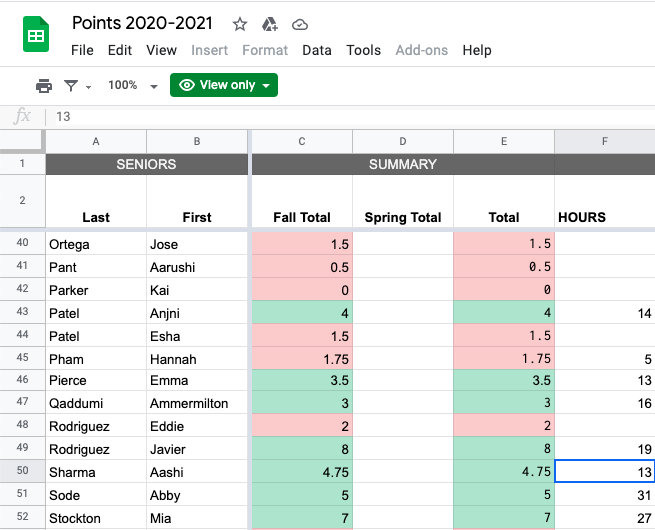Click the filter funnel icon
This screenshot has width=655, height=530.
pyautogui.click(x=71, y=86)
